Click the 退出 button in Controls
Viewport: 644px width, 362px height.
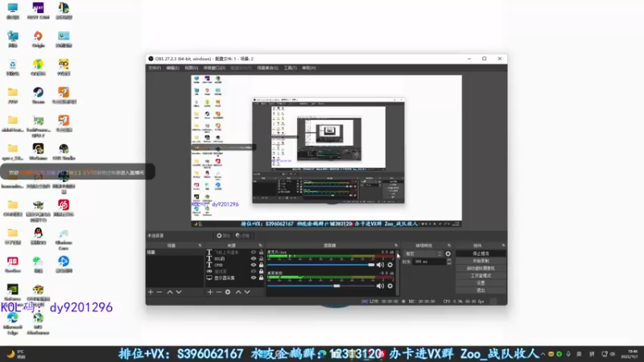[481, 290]
